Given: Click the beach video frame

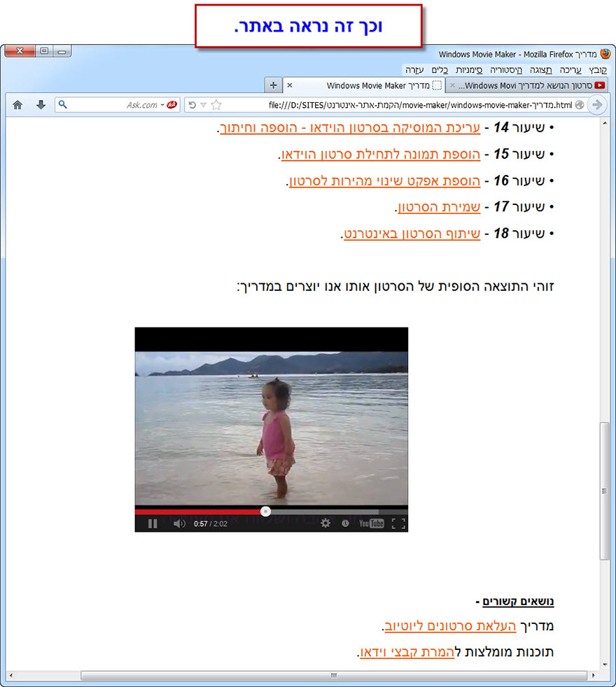Looking at the screenshot, I should (272, 428).
